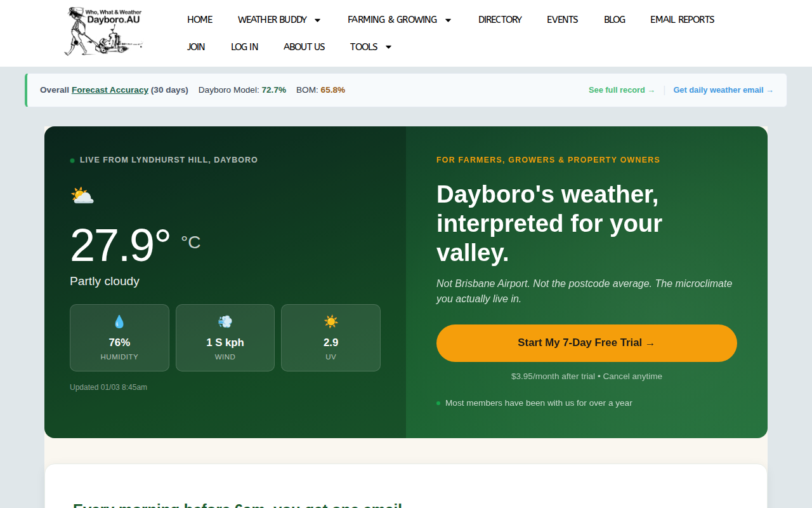Click Log In in the navigation
This screenshot has width=812, height=508.
[244, 47]
